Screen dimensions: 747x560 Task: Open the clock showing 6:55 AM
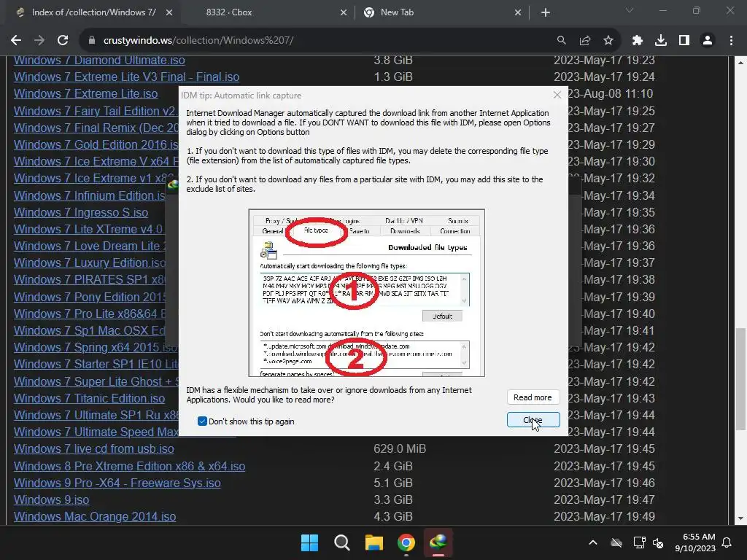click(695, 542)
